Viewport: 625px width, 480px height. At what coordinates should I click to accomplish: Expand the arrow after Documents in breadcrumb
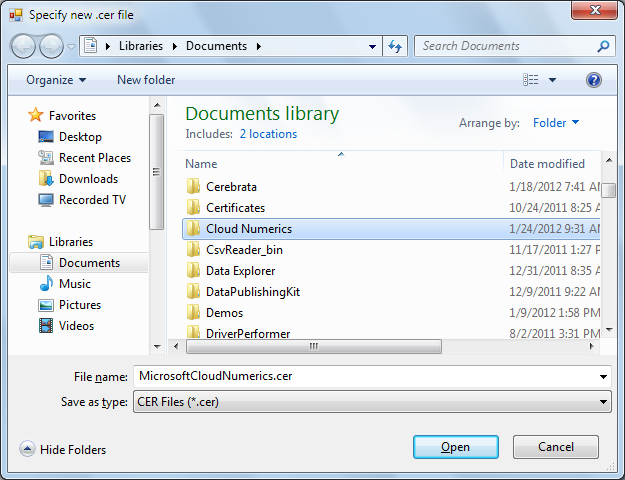point(259,46)
